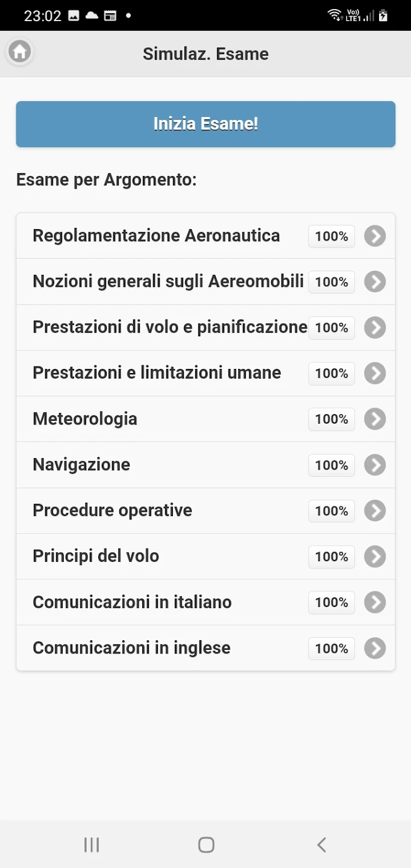This screenshot has height=868, width=411.
Task: Tap Android home navigation button
Action: point(206,844)
